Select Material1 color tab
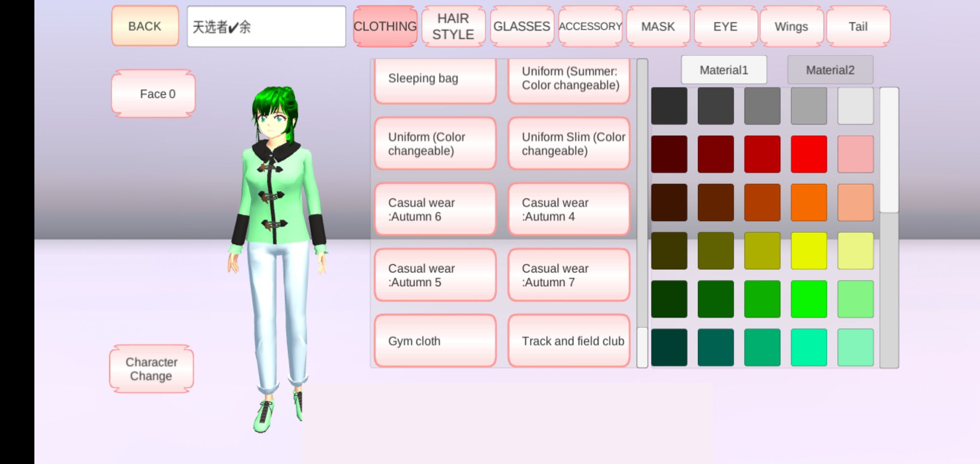The image size is (980, 464). point(724,70)
